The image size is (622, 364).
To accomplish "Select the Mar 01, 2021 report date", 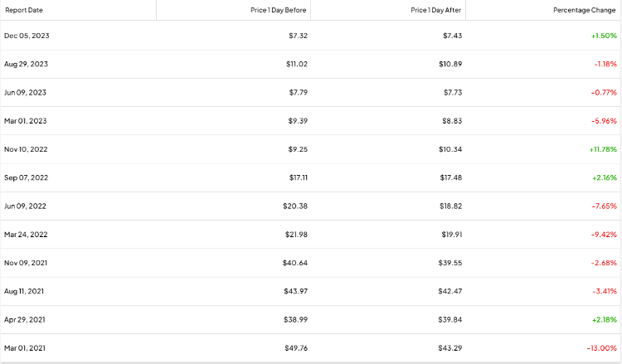I will click(26, 347).
